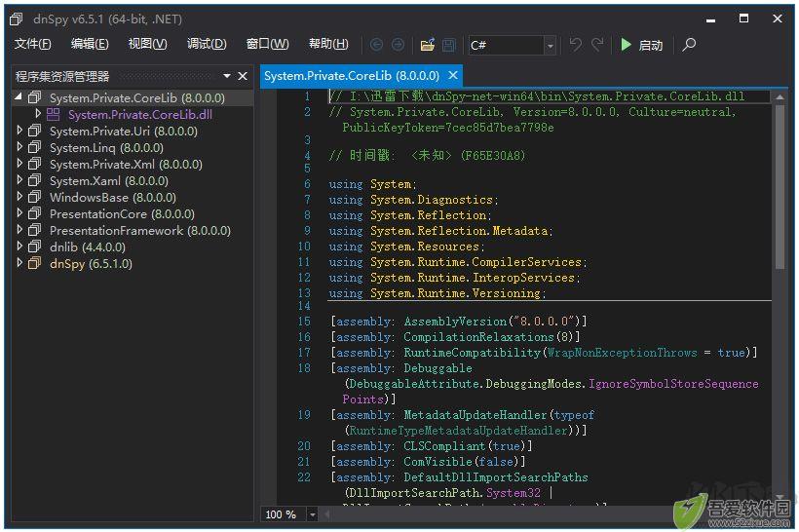Image resolution: width=799 pixels, height=532 pixels.
Task: Click the PresentationFramework assembly icon
Action: (35, 230)
